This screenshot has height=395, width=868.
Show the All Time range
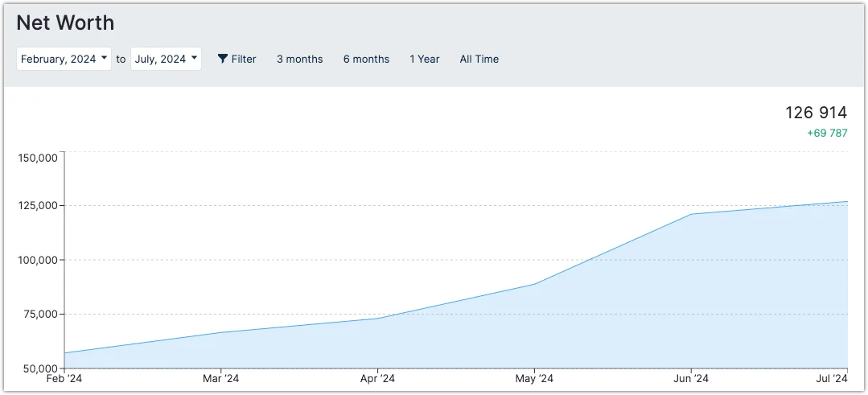[479, 59]
